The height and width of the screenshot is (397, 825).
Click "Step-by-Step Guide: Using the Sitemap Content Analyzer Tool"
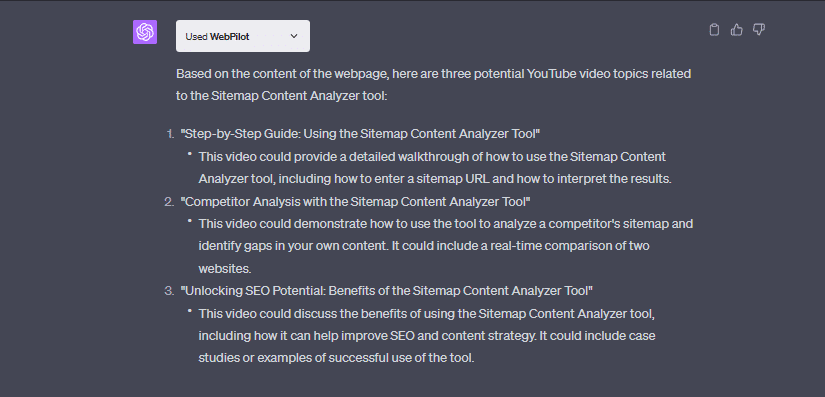[x=360, y=134]
